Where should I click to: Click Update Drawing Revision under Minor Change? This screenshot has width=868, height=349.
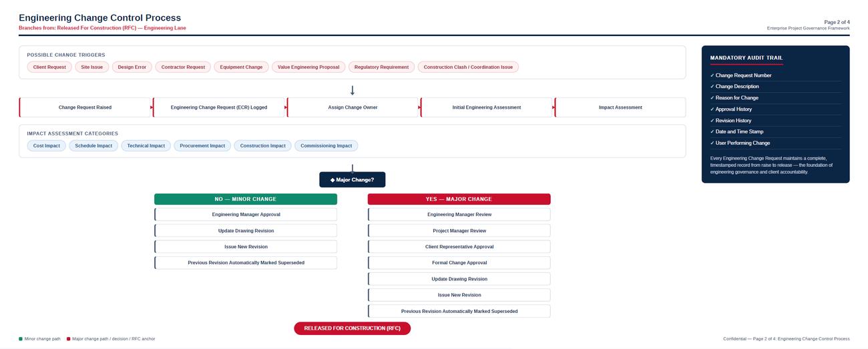tap(246, 231)
